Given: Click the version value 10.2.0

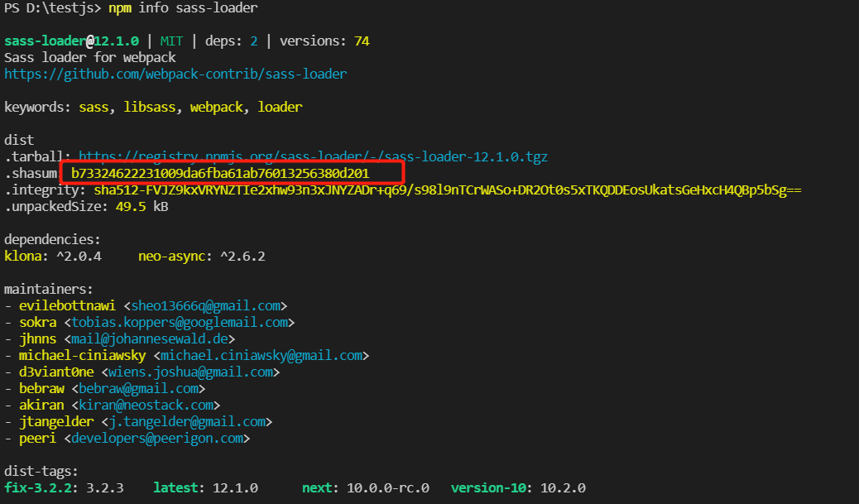Looking at the screenshot, I should pyautogui.click(x=564, y=487).
